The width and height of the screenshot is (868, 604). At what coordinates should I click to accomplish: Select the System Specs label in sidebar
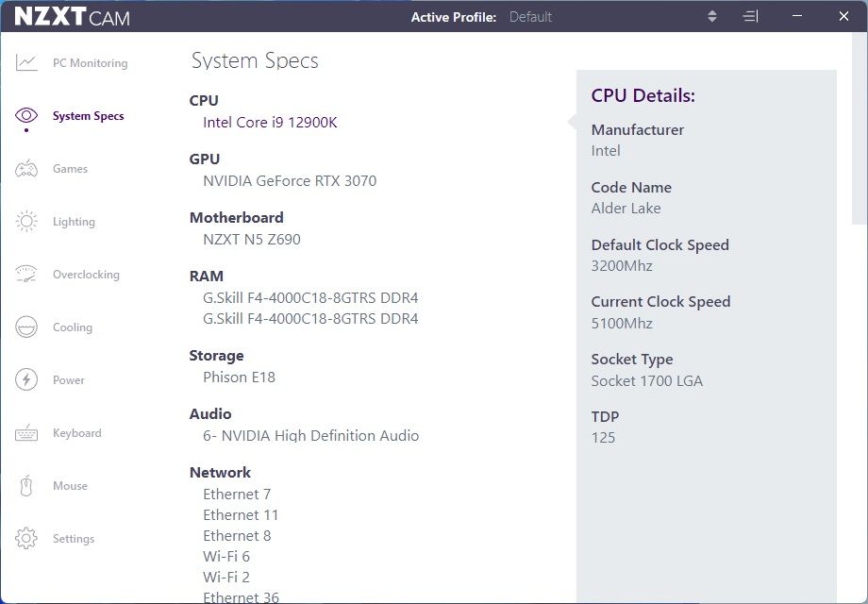click(x=88, y=116)
